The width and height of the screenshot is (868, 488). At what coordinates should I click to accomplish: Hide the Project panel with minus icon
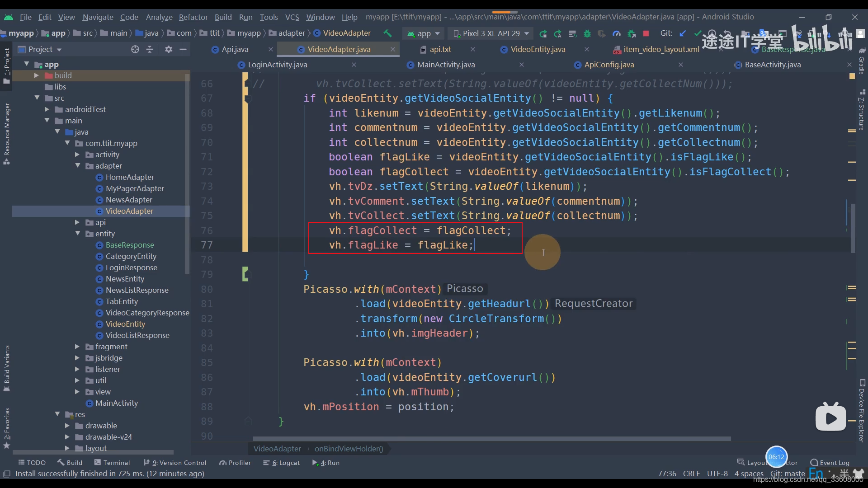click(183, 49)
